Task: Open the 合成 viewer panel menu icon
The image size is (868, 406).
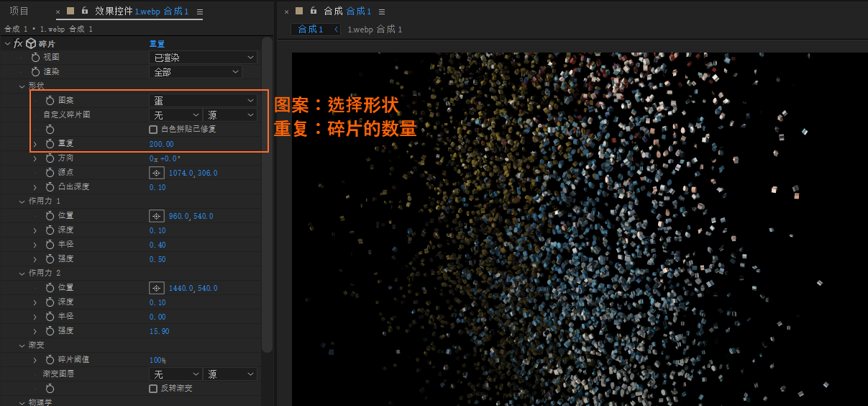Action: 382,12
